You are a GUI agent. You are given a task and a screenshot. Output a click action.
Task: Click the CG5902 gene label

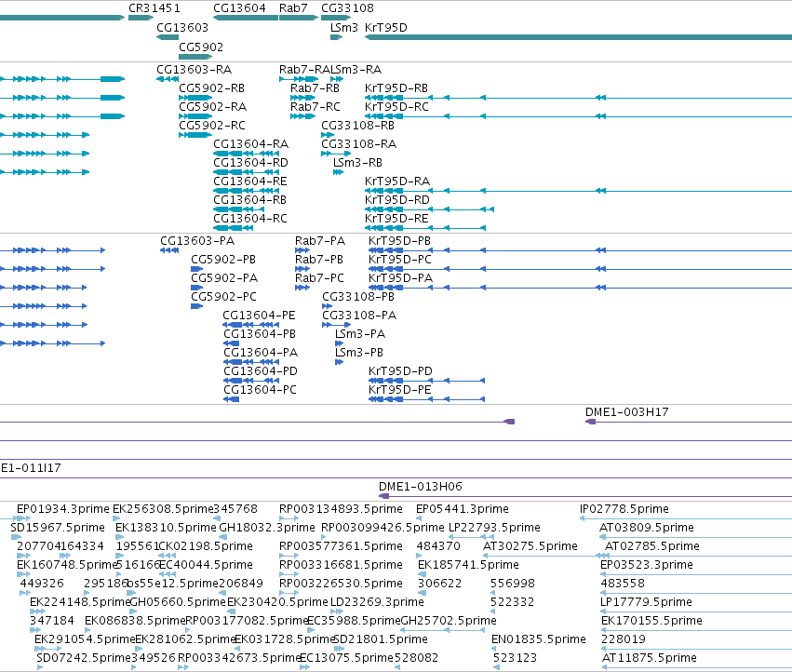pyautogui.click(x=201, y=47)
